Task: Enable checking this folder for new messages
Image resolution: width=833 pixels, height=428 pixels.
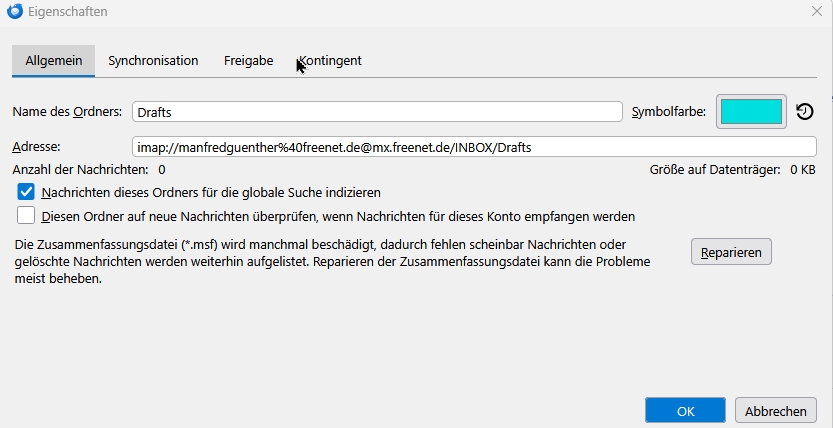Action: (x=27, y=215)
